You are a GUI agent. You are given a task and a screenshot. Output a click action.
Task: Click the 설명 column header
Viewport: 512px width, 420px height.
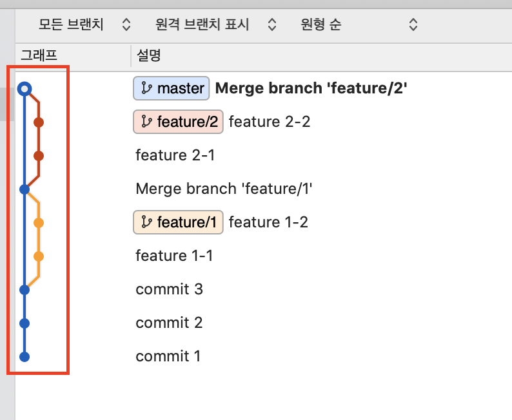(x=149, y=55)
